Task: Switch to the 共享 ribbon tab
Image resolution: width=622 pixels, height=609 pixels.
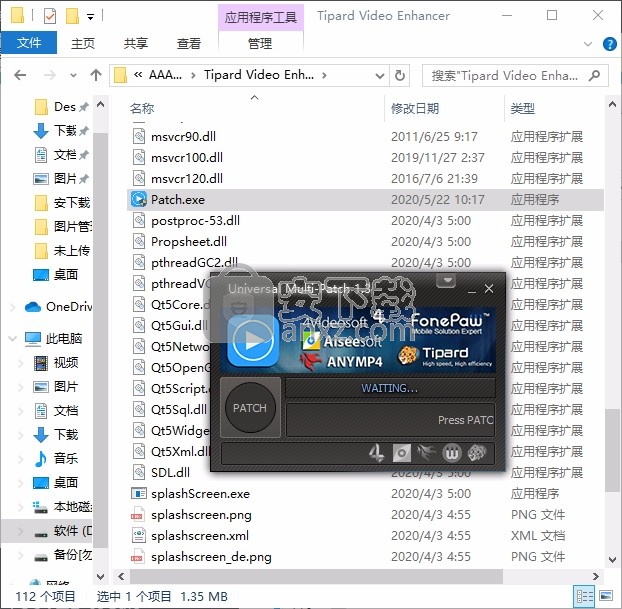Action: click(x=136, y=43)
